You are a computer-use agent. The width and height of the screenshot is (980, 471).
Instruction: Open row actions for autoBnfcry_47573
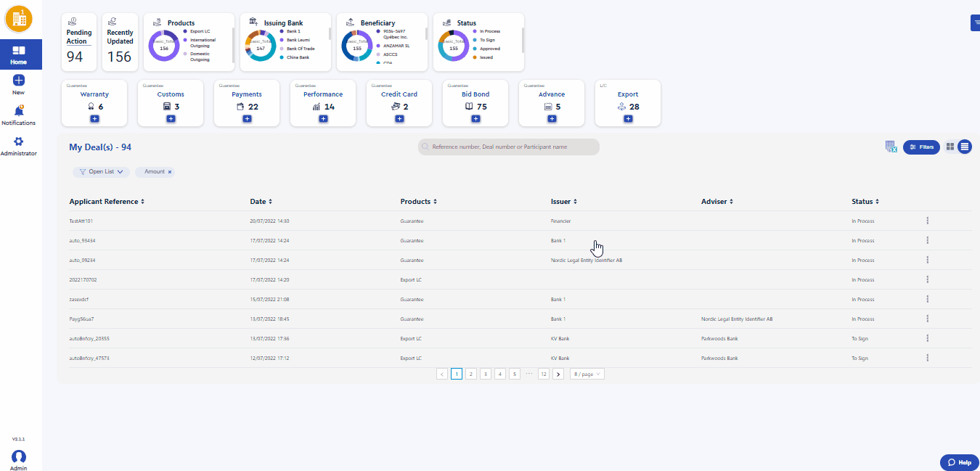[x=927, y=358]
